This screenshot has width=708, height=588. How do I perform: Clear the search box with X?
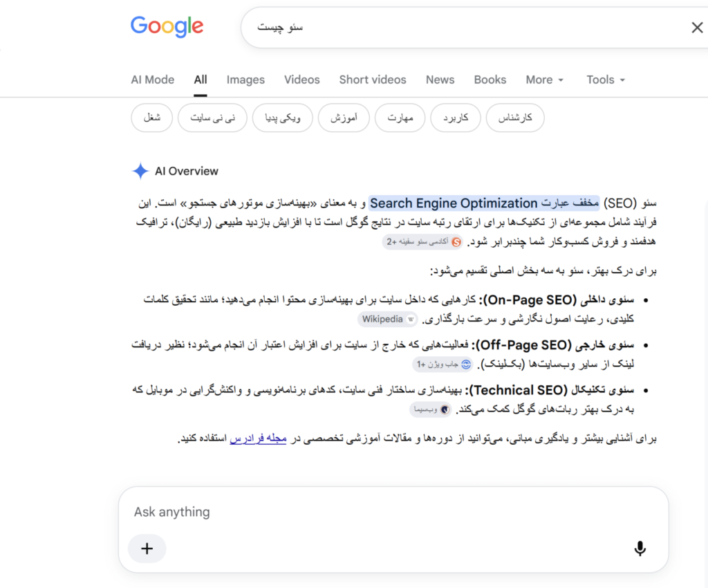click(x=697, y=28)
